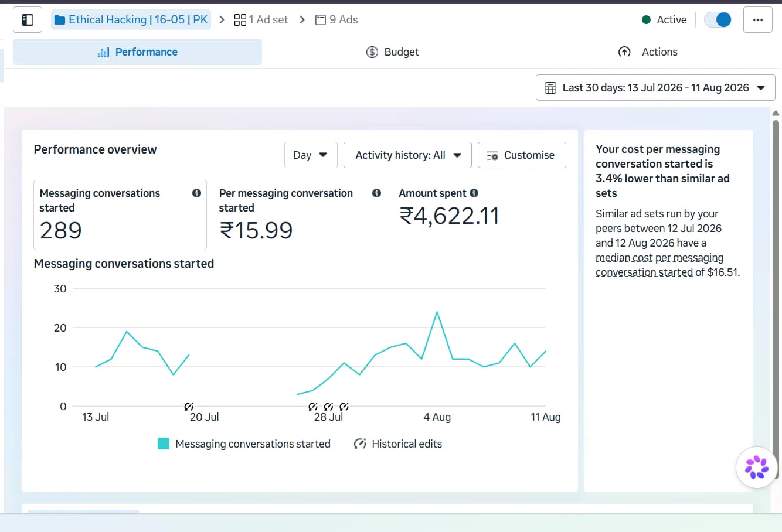Click the ₹4,622.11 amount spent value
Screen dimensions: 782x532
coord(449,216)
